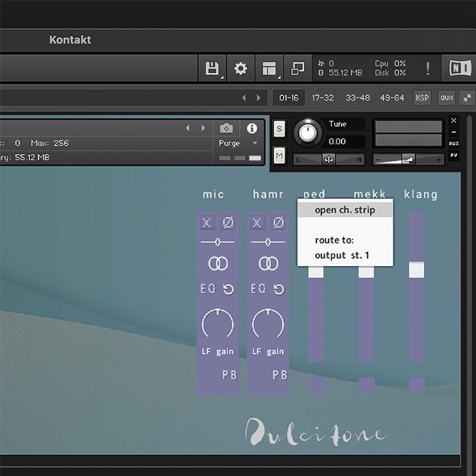476x476 pixels.
Task: Open the snapshot camera icon
Action: pyautogui.click(x=226, y=128)
